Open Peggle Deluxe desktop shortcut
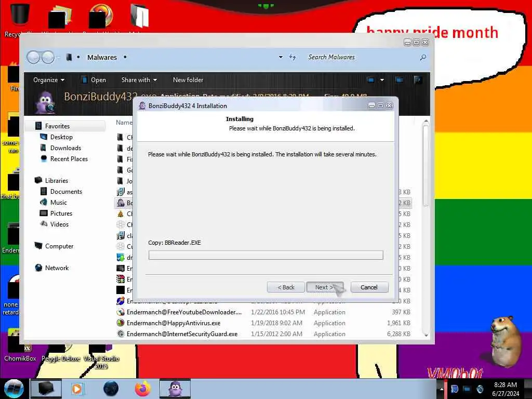Viewport: 532px width, 399px height. click(x=60, y=353)
